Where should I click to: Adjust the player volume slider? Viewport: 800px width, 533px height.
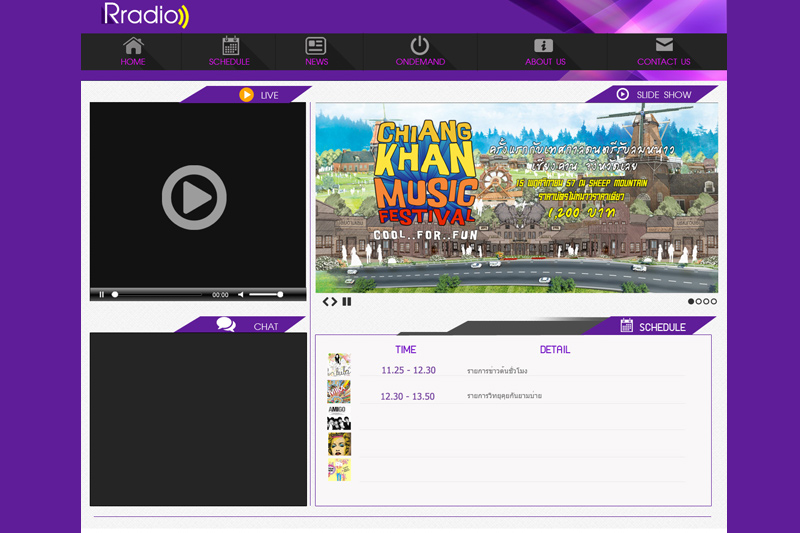[266, 294]
